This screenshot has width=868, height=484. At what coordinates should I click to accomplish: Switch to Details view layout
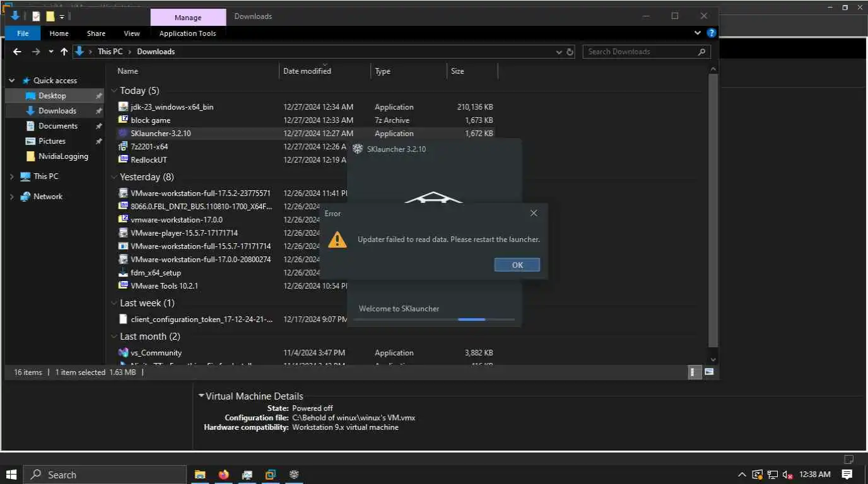(693, 372)
